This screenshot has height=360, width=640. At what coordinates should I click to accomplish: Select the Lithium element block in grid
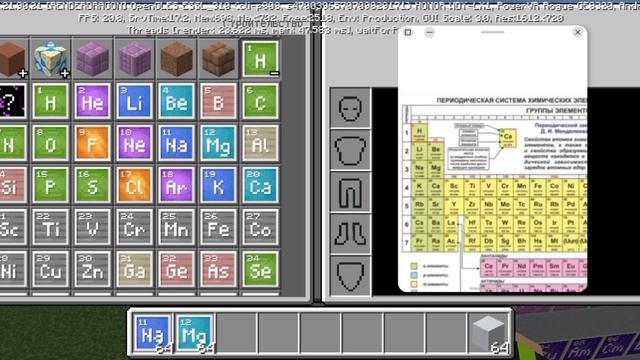click(134, 101)
